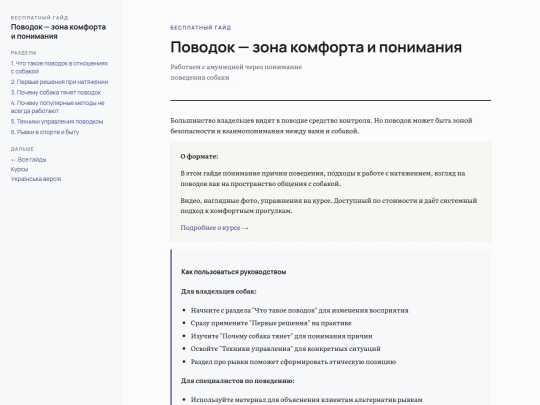Go back via '← Все гайды' link

[x=28, y=159]
